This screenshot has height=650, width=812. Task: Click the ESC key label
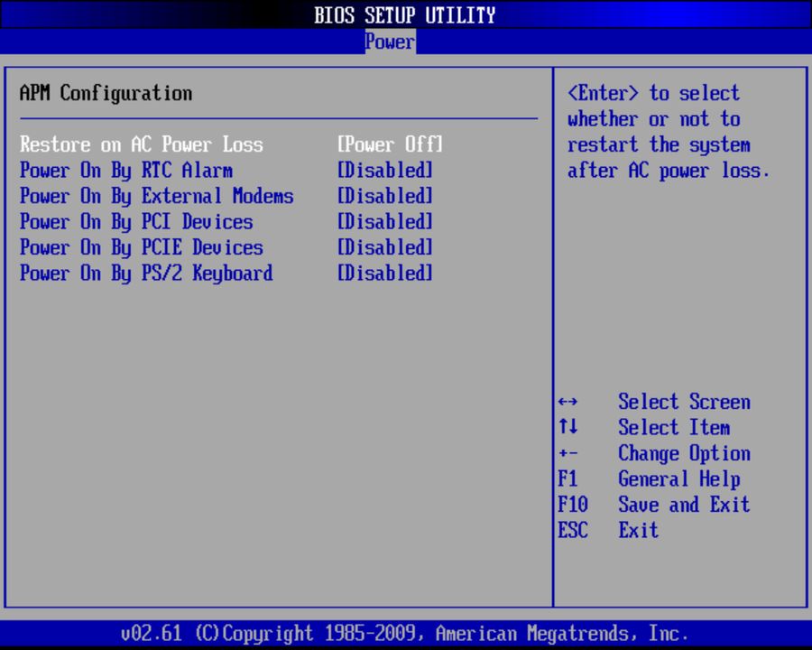click(573, 530)
